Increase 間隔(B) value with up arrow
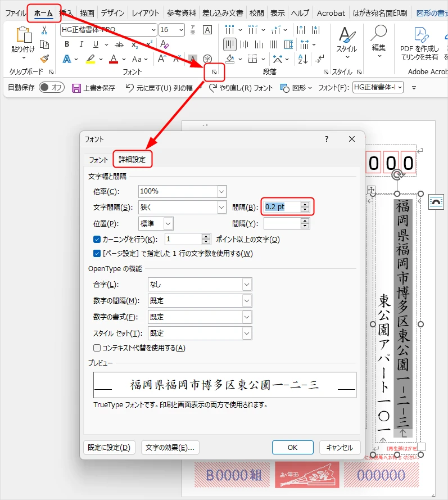Screen dimensions: 448x500 [x=305, y=204]
